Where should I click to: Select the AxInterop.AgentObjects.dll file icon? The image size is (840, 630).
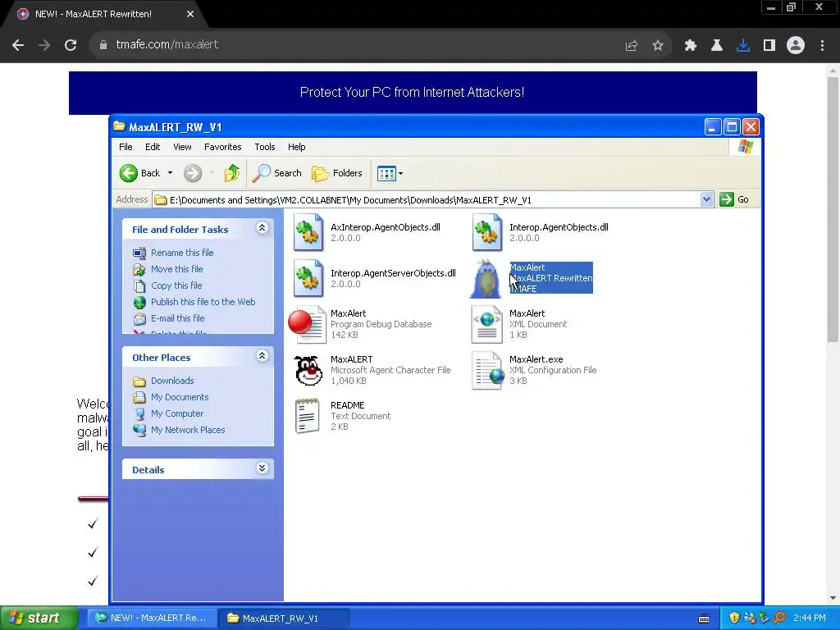[x=308, y=232]
